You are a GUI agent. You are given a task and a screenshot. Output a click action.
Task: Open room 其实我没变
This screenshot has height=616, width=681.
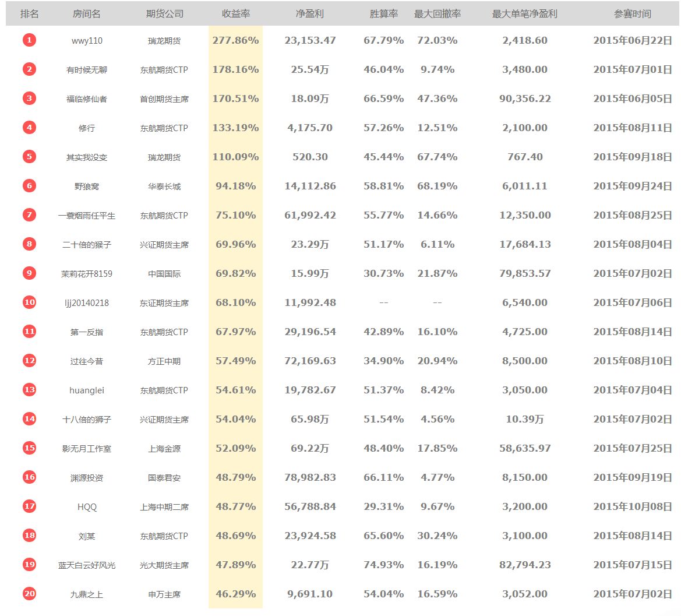click(x=86, y=157)
